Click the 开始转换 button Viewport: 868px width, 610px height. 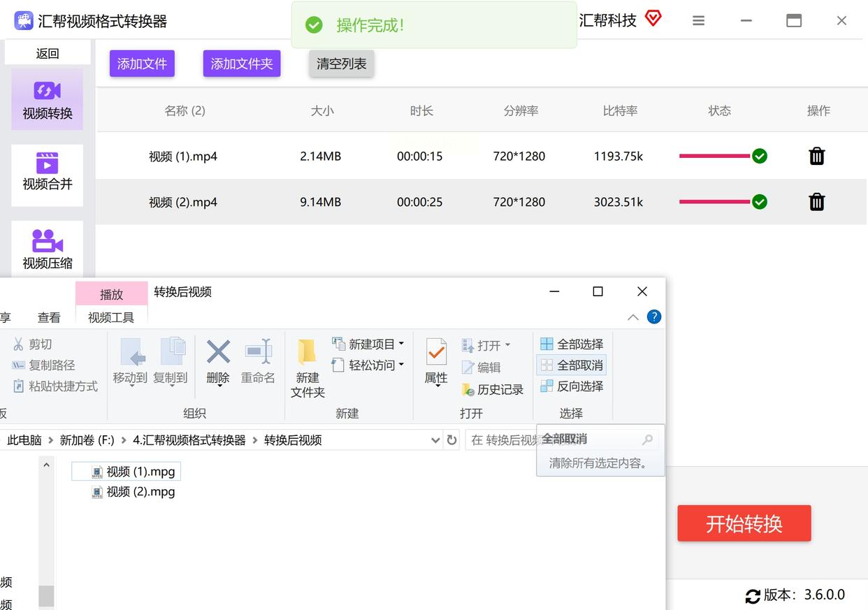[744, 523]
